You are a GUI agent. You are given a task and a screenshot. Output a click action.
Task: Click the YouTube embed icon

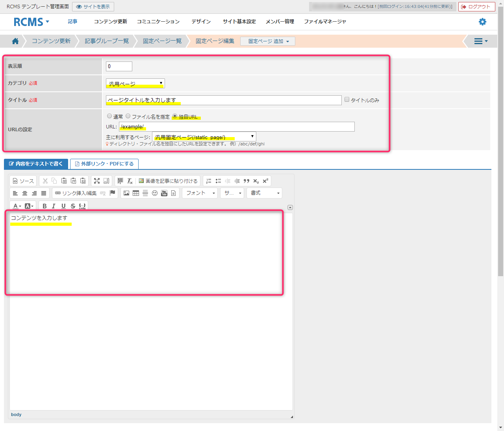tap(164, 193)
